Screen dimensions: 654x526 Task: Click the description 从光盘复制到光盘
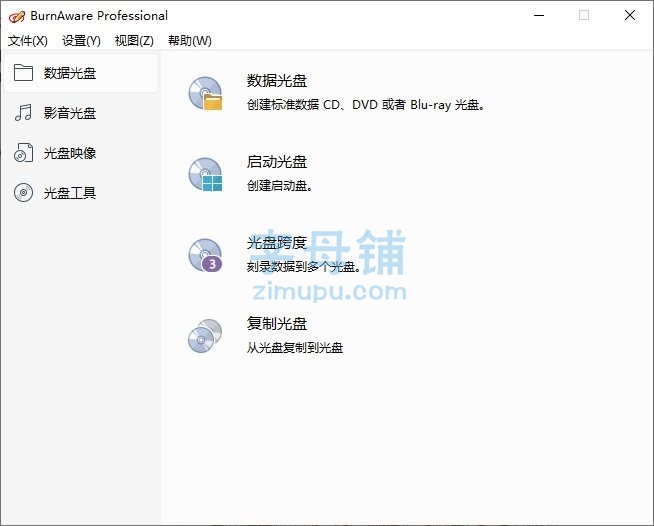pyautogui.click(x=294, y=347)
